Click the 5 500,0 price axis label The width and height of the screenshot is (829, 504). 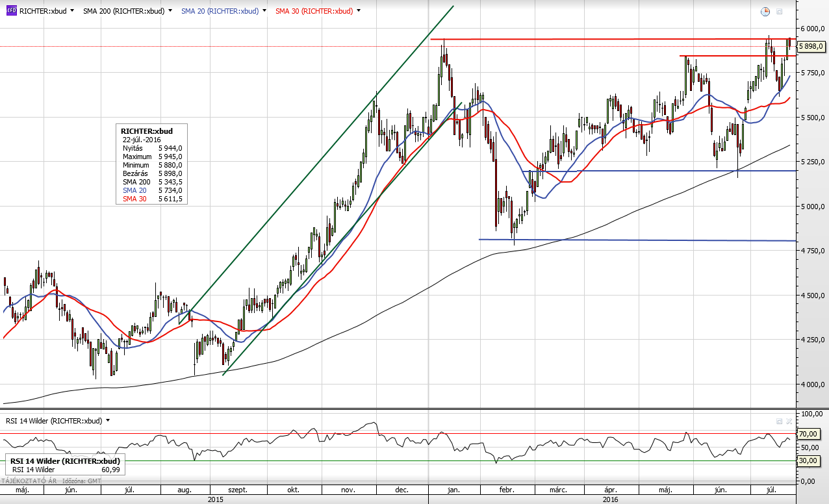click(x=811, y=118)
